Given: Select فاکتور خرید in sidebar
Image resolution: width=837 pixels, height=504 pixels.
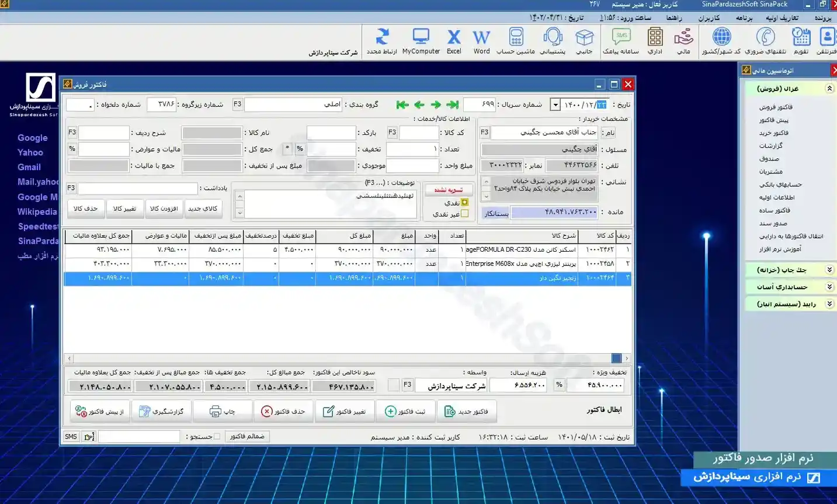Looking at the screenshot, I should click(x=774, y=133).
